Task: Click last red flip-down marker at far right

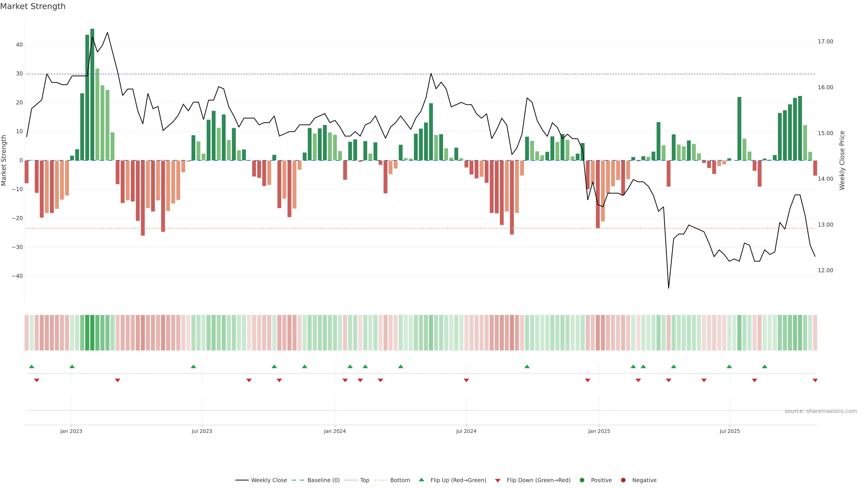Action: click(815, 380)
